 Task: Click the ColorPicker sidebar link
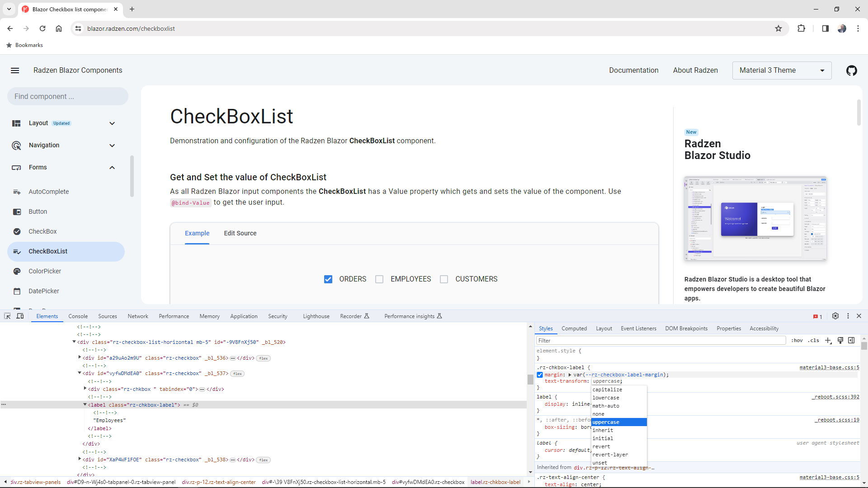coord(66,272)
